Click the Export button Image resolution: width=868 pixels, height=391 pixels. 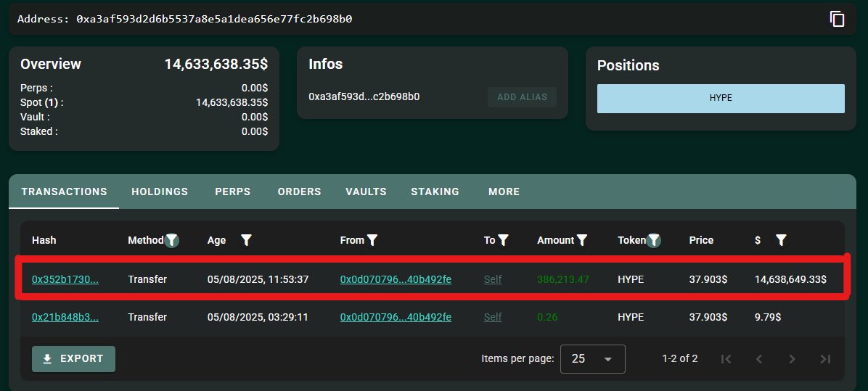[73, 359]
